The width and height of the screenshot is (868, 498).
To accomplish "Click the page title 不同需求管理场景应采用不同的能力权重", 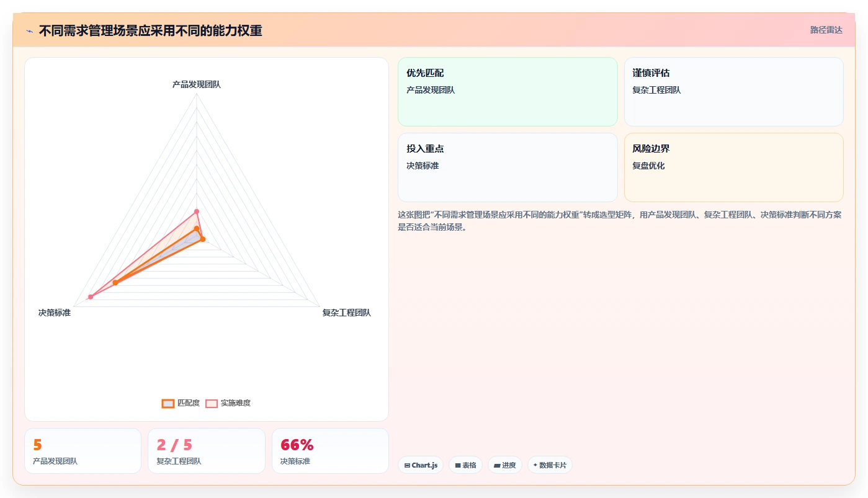I will (150, 30).
